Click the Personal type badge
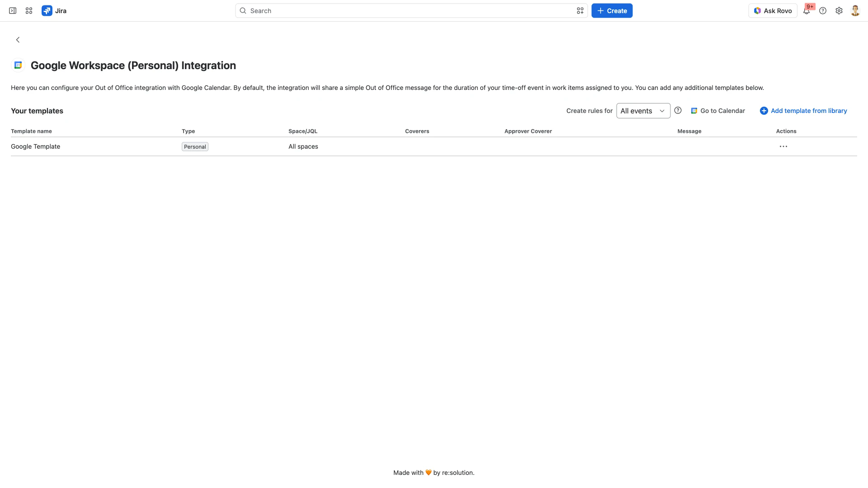868x488 pixels. (x=195, y=147)
